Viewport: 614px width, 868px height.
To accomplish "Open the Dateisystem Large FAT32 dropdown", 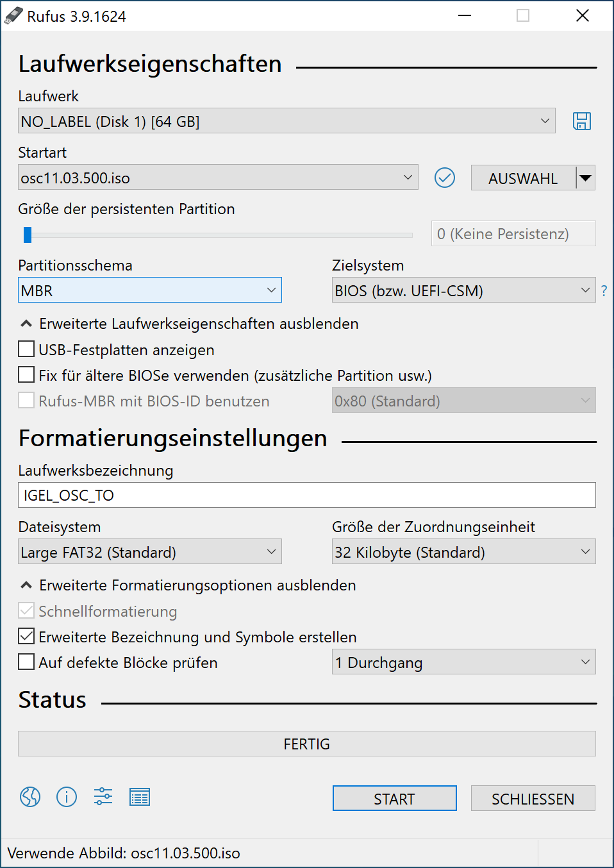I will pos(149,551).
